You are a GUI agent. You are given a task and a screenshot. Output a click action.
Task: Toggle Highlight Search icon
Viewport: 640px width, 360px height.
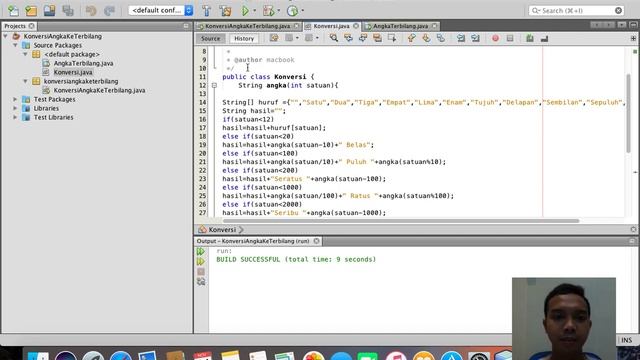click(x=378, y=38)
